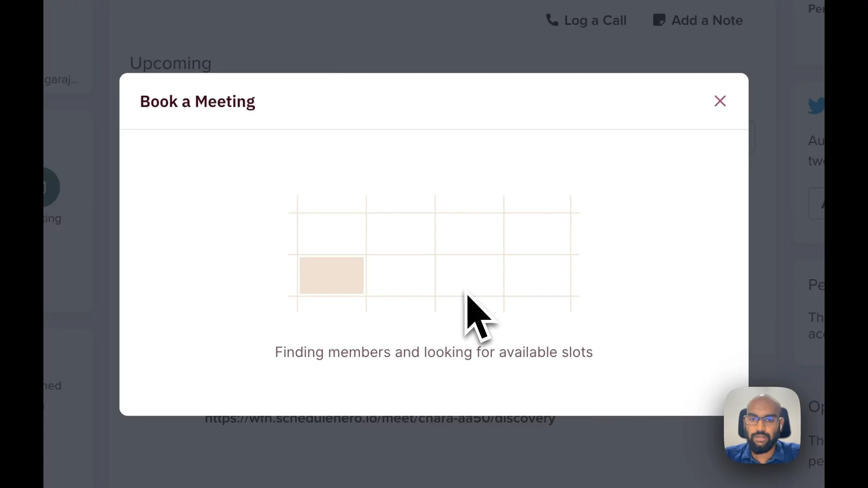Screen dimensions: 868x488
Task: Close the Book a Meeting dialog
Action: pyautogui.click(x=720, y=101)
